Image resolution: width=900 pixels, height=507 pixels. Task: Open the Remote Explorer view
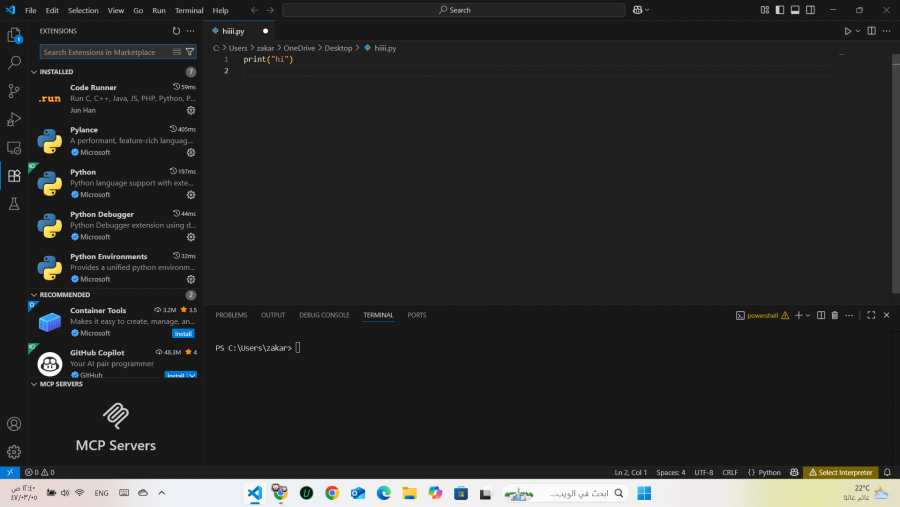(14, 148)
